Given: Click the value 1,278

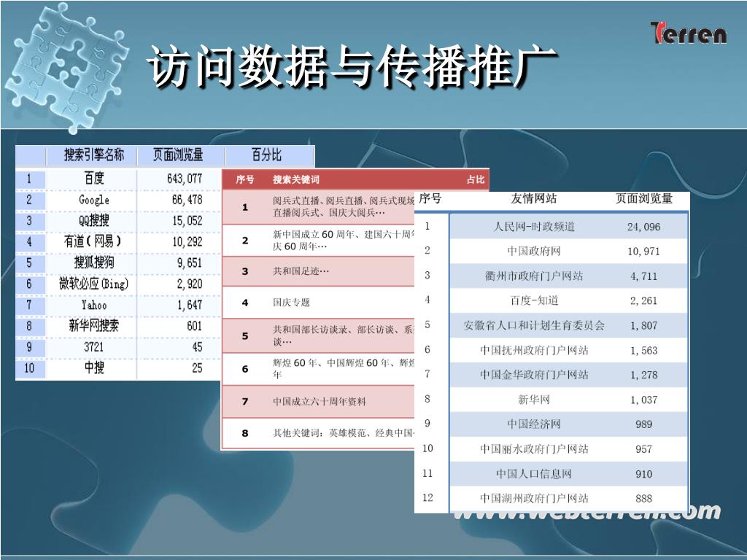Looking at the screenshot, I should (643, 375).
